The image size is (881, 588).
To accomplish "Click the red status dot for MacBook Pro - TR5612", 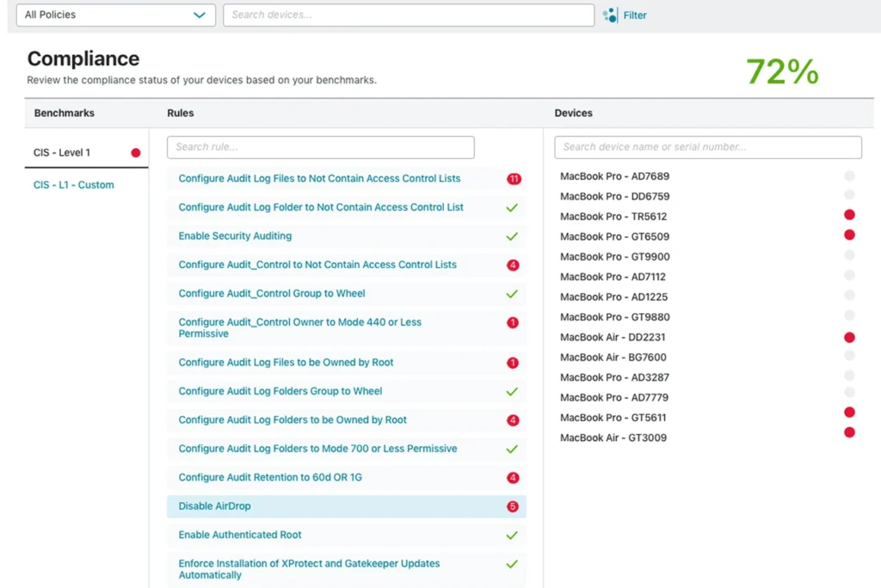I will click(x=849, y=215).
